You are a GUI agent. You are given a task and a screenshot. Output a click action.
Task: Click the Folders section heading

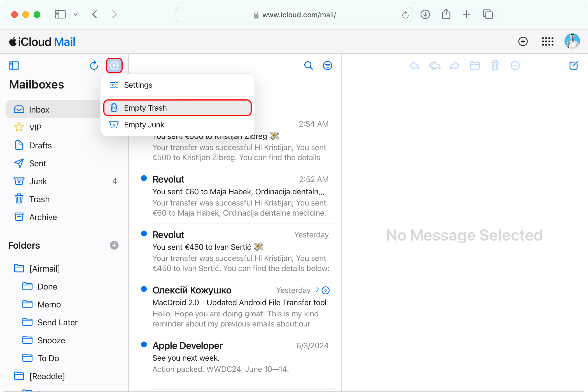point(24,245)
